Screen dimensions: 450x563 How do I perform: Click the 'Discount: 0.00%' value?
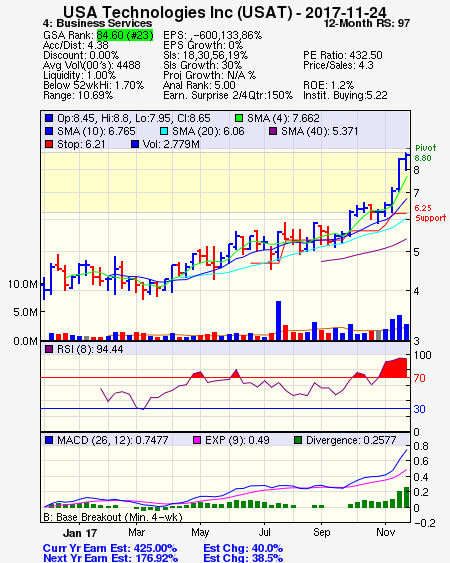(x=81, y=55)
